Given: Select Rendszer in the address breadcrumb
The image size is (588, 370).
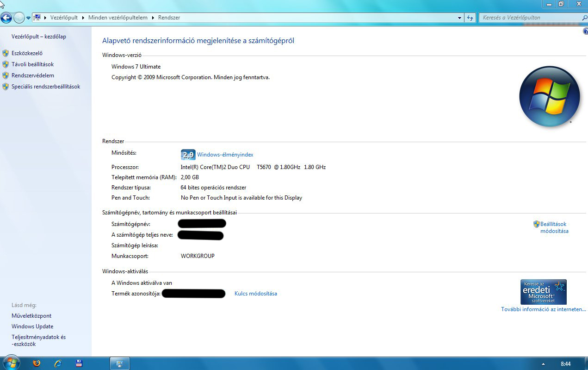Looking at the screenshot, I should [169, 18].
